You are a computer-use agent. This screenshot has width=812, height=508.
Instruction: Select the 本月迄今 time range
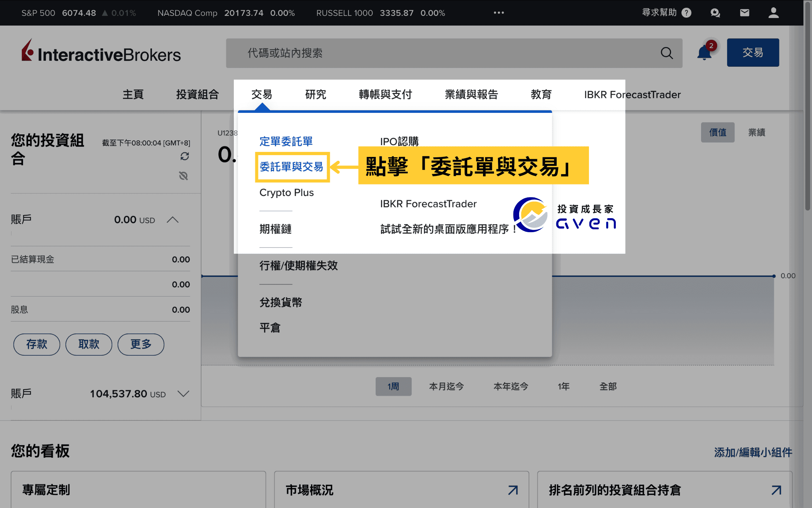pos(447,387)
